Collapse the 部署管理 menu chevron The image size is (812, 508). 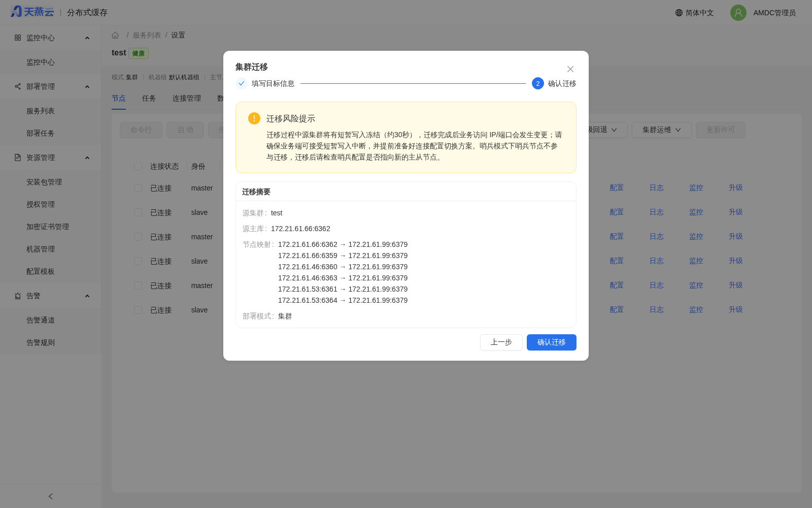click(x=87, y=86)
